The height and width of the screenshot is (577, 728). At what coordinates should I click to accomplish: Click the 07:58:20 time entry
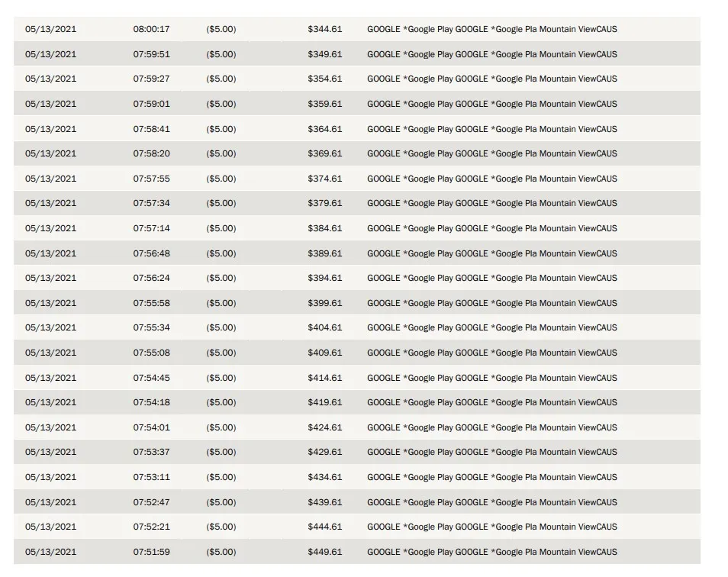[x=151, y=153]
